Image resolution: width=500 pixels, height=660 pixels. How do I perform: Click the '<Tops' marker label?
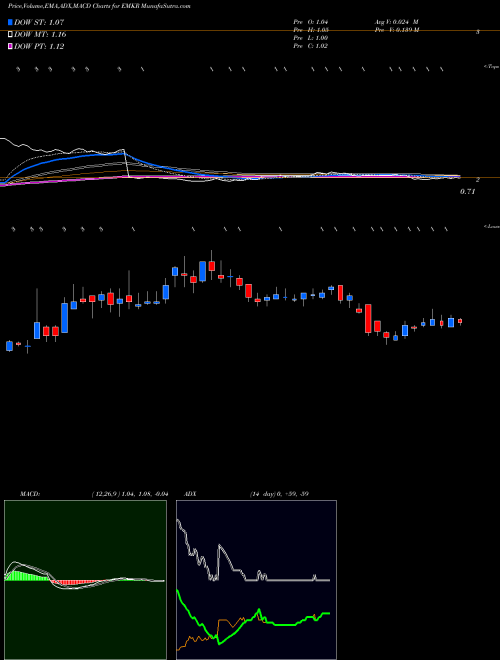pos(492,67)
